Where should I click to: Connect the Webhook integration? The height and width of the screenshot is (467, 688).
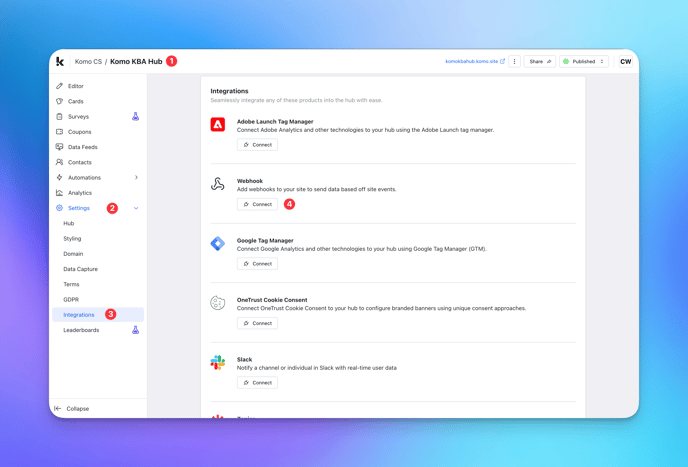tap(258, 204)
